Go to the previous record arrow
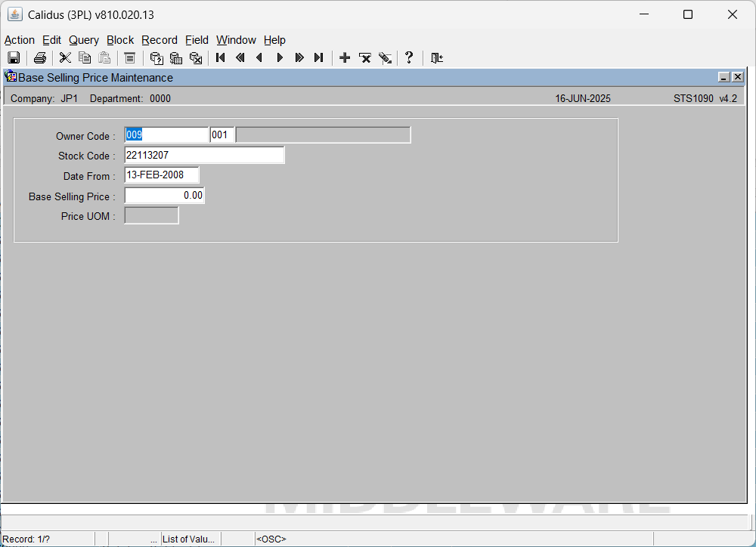 tap(259, 58)
